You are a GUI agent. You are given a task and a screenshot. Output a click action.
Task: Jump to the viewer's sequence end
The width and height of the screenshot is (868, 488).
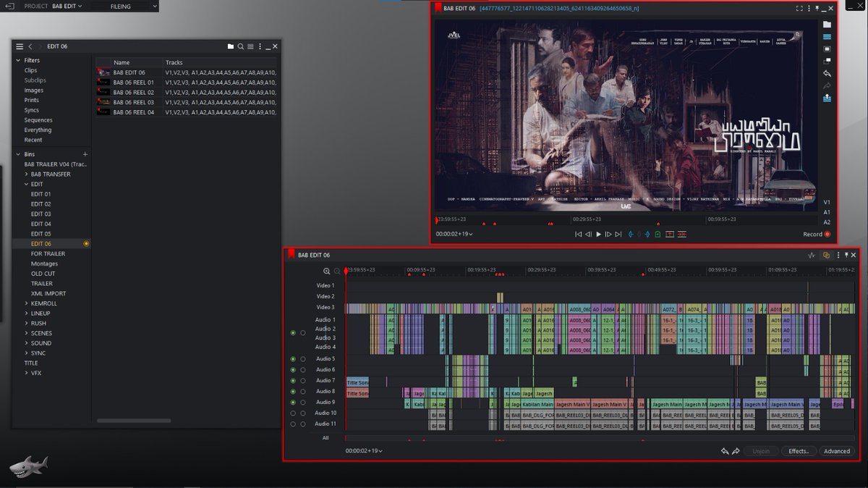pyautogui.click(x=618, y=234)
